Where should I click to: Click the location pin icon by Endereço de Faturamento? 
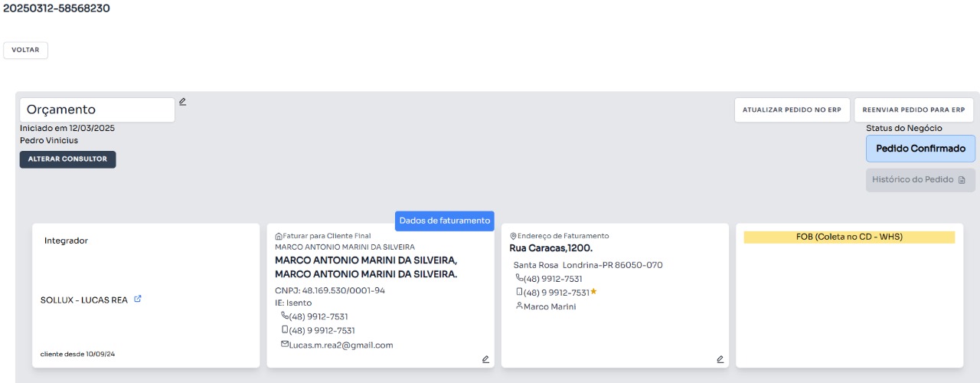pyautogui.click(x=513, y=236)
